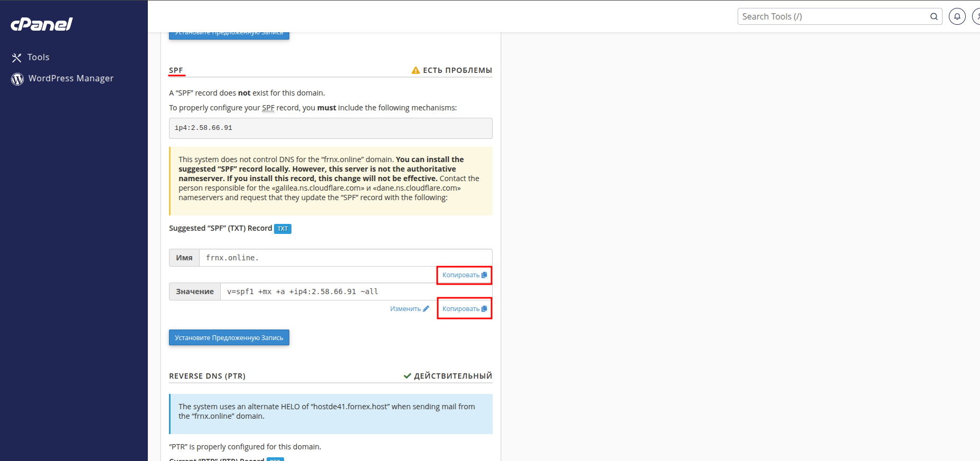Copy the Имя value frnx.online.
The image size is (980, 461).
coord(464,275)
